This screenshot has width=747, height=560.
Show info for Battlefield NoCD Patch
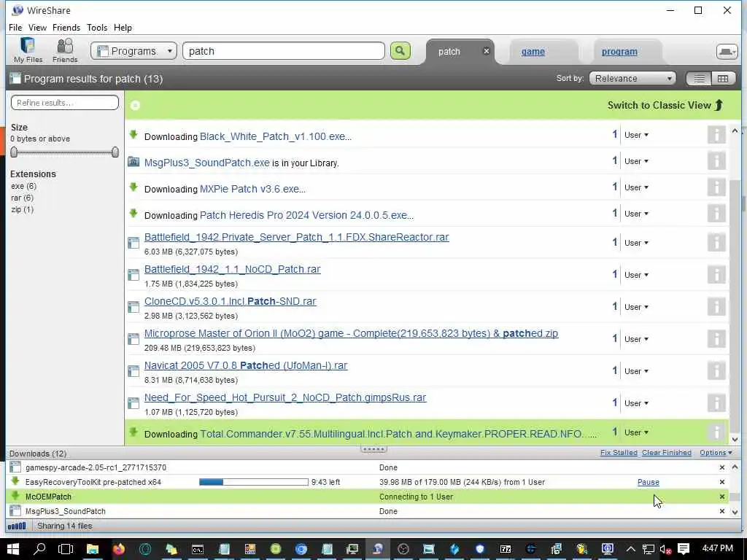[716, 275]
